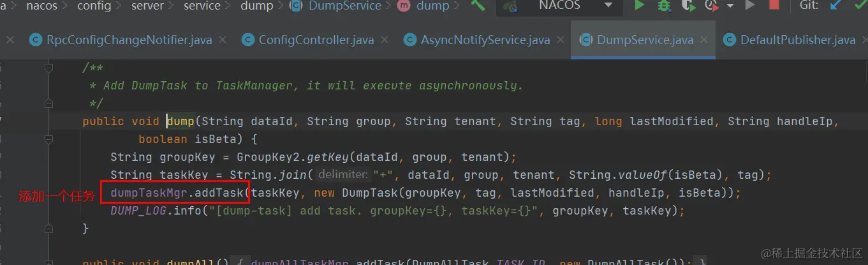Image resolution: width=868 pixels, height=265 pixels.
Task: Start debugging with the green bug icon
Action: [x=663, y=6]
